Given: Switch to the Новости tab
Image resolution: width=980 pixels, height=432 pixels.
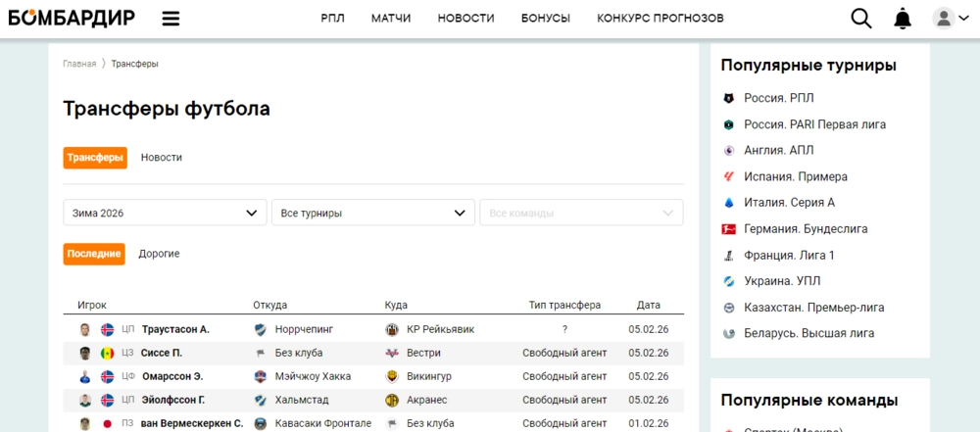Looking at the screenshot, I should pyautogui.click(x=162, y=158).
